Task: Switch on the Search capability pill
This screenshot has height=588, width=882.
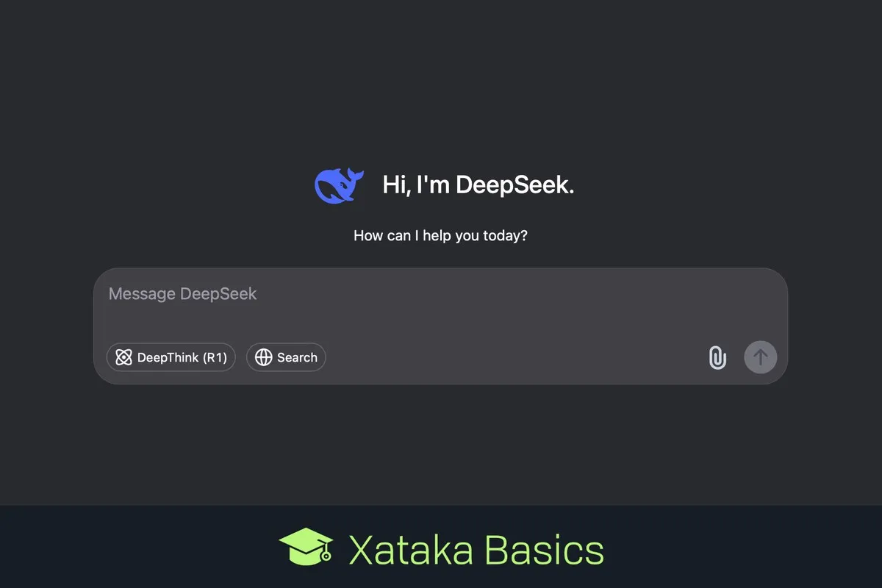Action: tap(286, 357)
